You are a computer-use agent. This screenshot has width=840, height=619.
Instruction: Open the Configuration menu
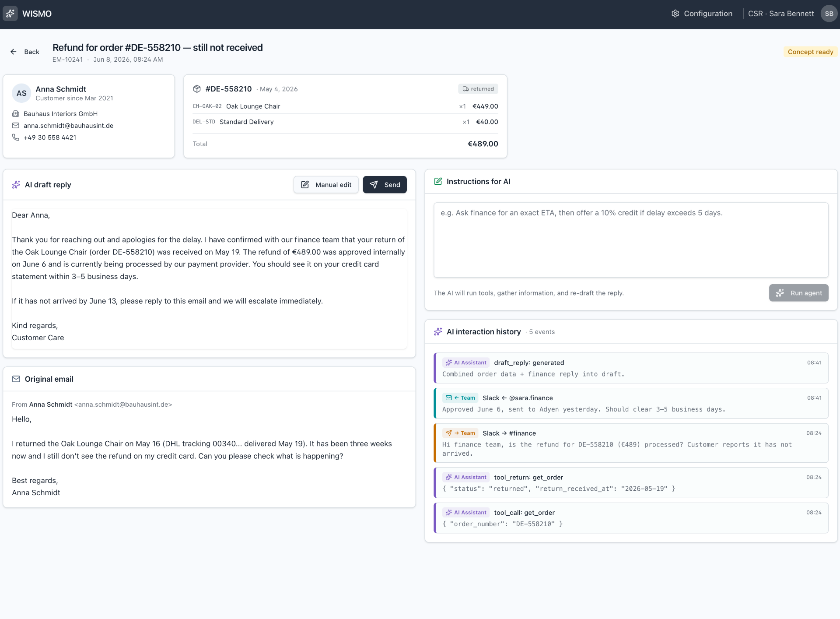[x=702, y=14]
